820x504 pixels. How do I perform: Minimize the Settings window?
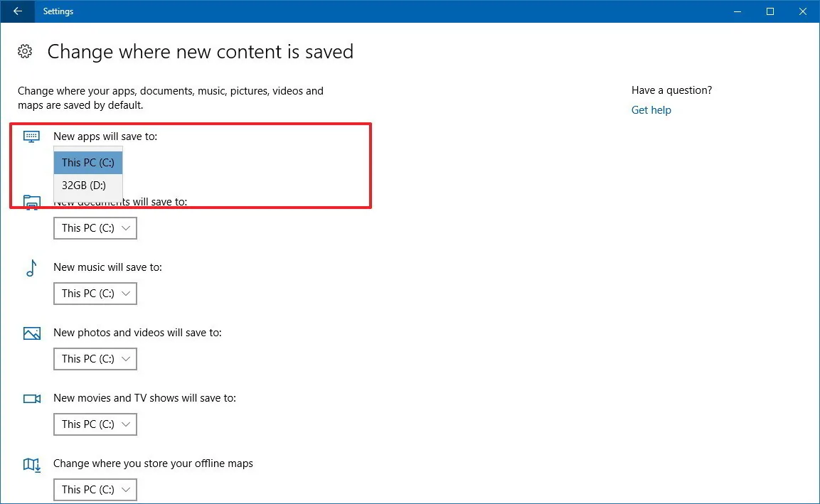(x=738, y=11)
